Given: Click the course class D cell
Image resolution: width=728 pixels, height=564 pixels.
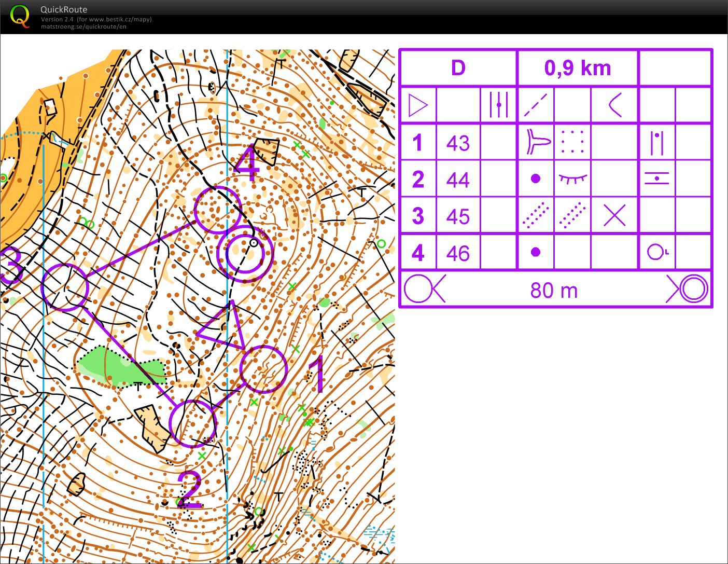Looking at the screenshot, I should 458,68.
